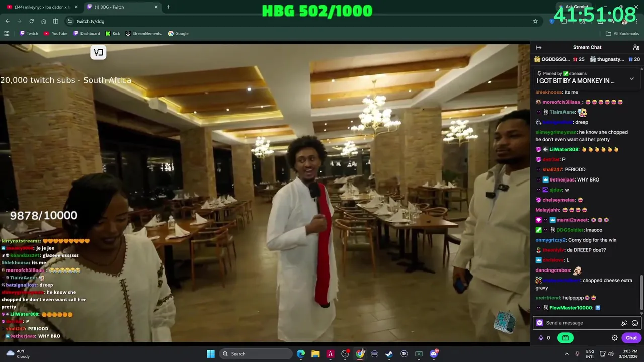Screen dimensions: 644x362
Task: Open Steam from the taskbar
Action: coord(389,354)
